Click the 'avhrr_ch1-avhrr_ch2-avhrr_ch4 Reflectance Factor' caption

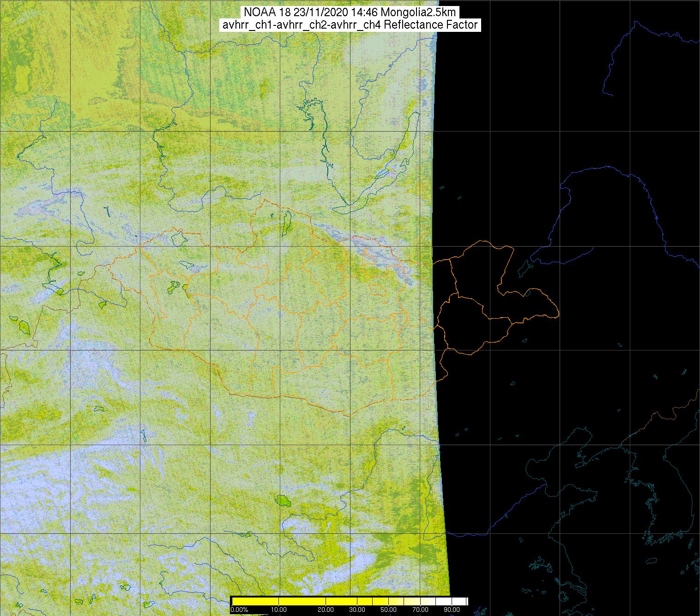pos(350,25)
